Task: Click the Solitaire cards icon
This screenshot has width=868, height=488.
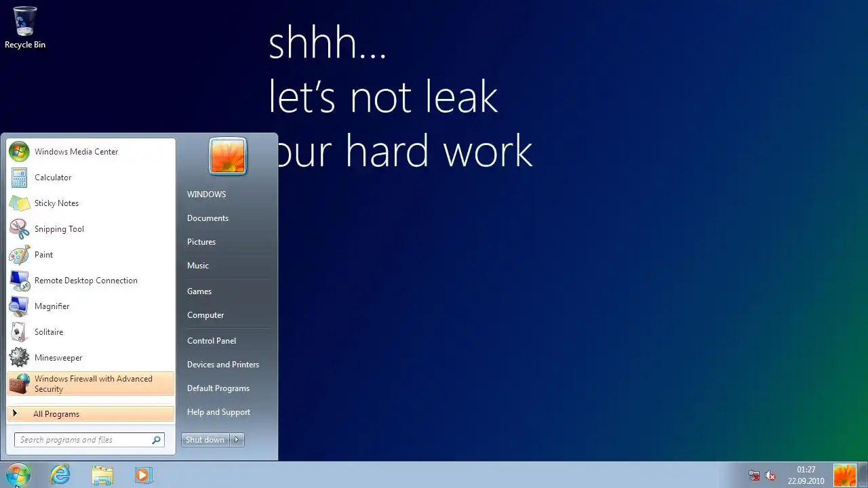Action: (x=19, y=332)
